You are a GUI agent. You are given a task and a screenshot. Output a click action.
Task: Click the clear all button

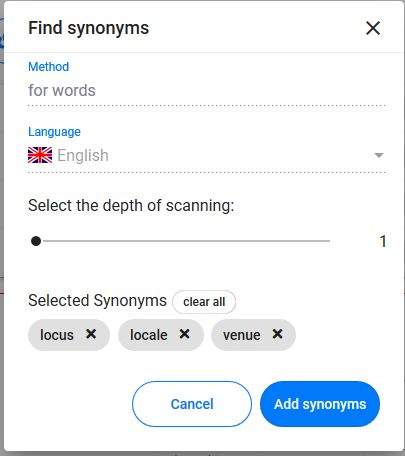tap(204, 302)
